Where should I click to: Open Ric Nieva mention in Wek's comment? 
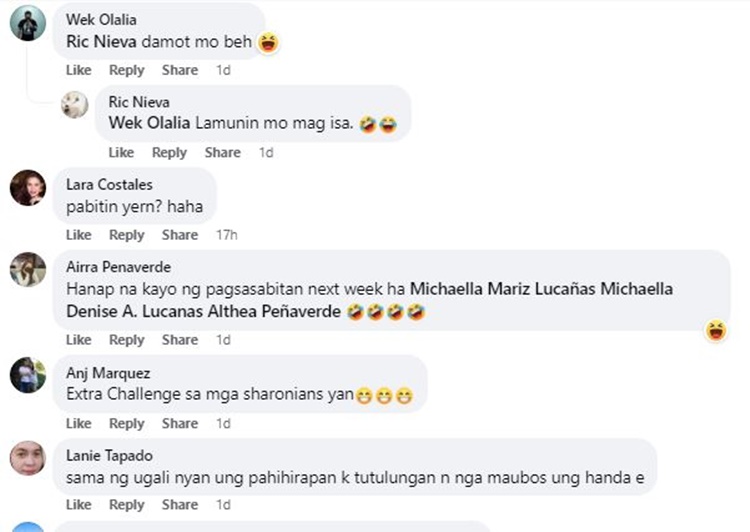point(101,42)
